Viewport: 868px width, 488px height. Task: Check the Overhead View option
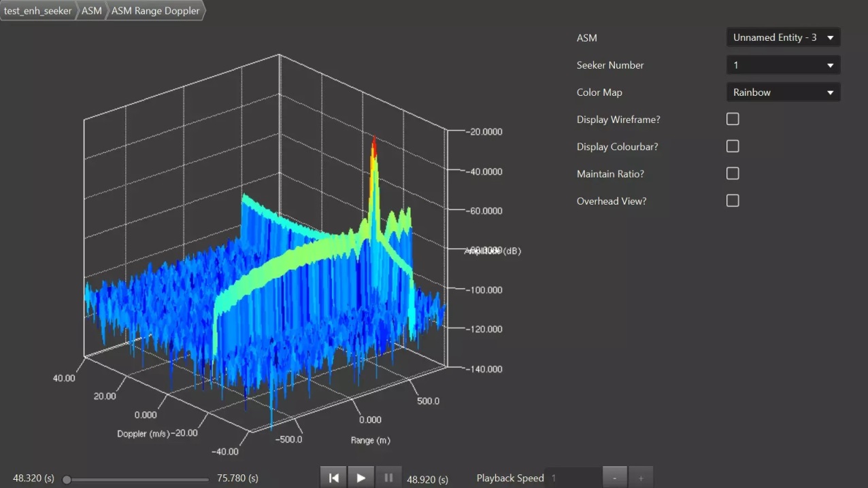tap(733, 201)
